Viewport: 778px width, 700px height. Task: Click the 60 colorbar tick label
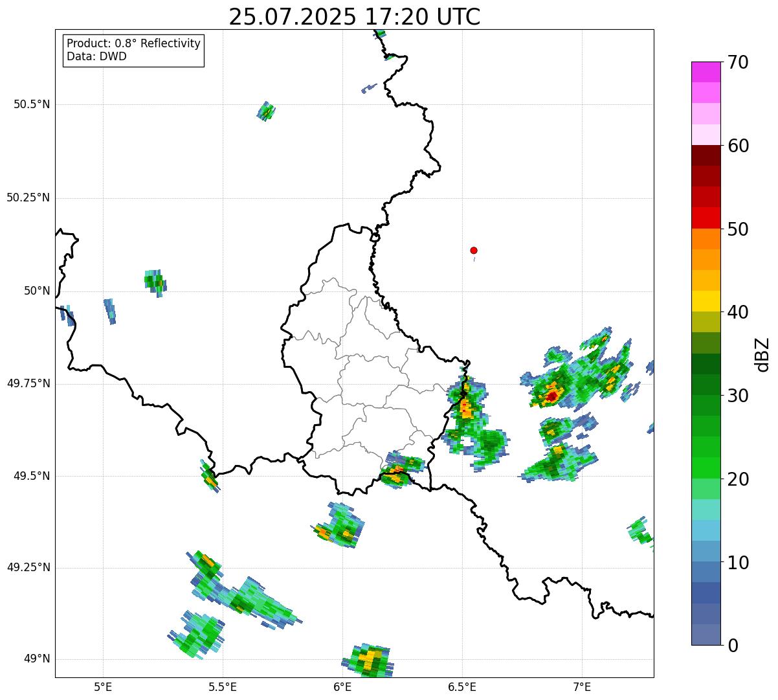pyautogui.click(x=738, y=146)
